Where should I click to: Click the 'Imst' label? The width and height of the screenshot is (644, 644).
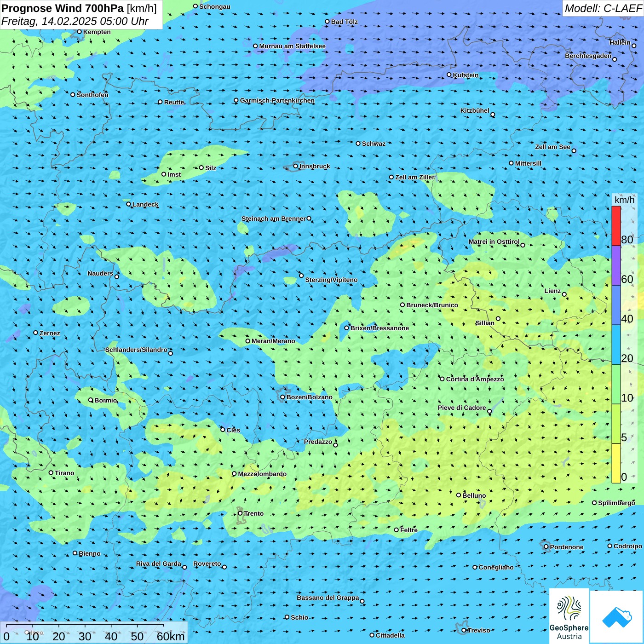[x=174, y=174]
